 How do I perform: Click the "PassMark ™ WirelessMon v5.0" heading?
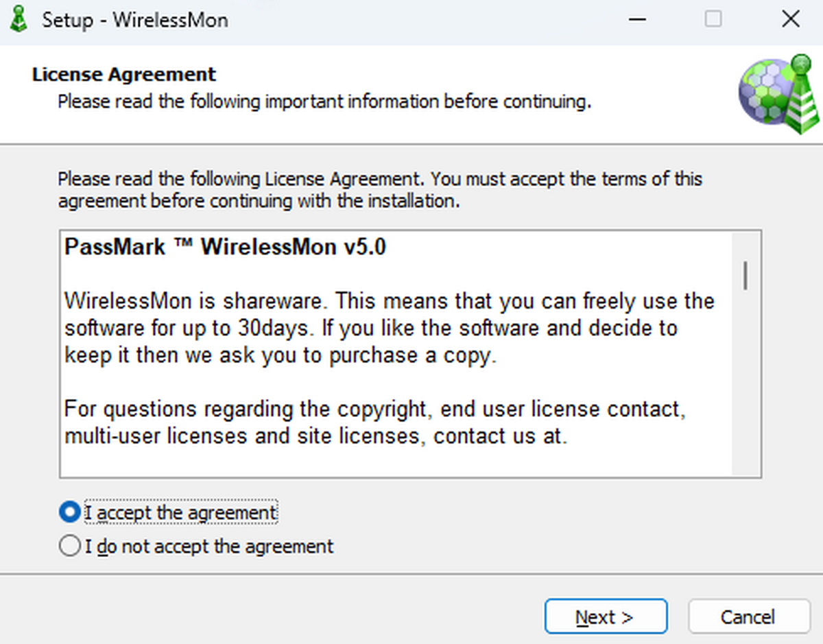(x=225, y=247)
